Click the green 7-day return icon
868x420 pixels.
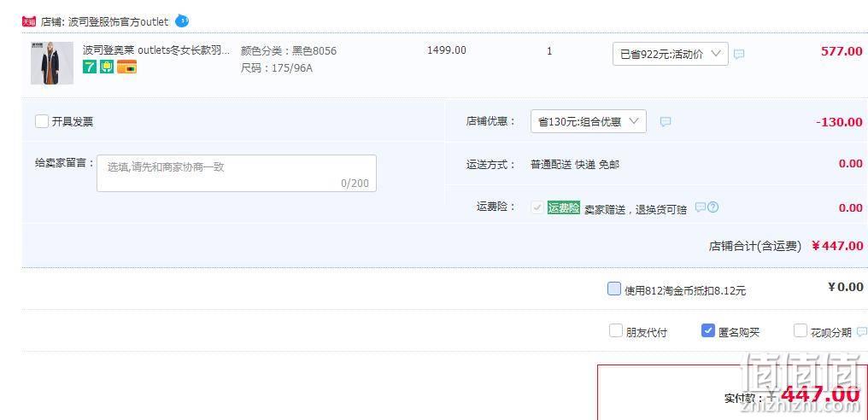90,67
